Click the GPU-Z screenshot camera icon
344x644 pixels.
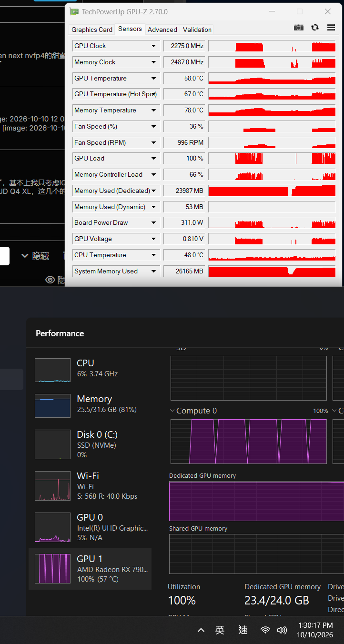point(299,28)
